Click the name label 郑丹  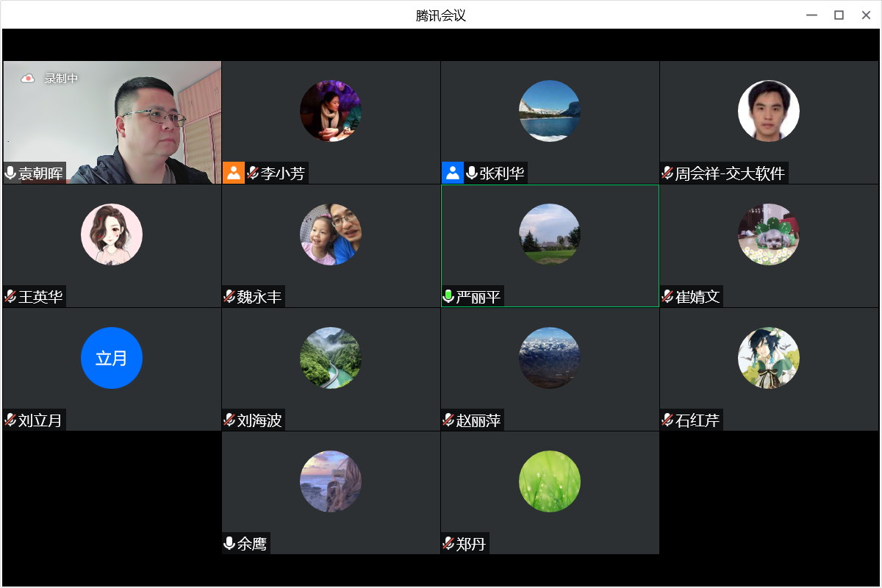[x=471, y=544]
